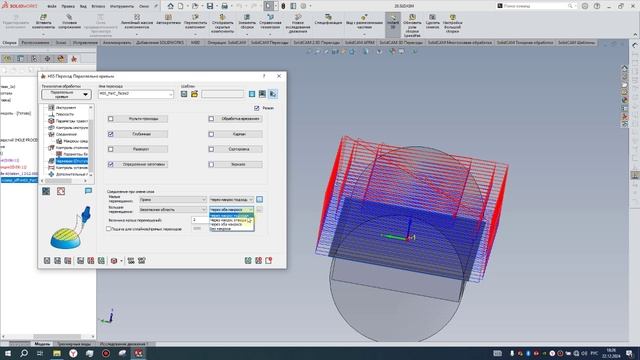Click the SolidCAM tab icon in the left panel
The height and width of the screenshot is (360, 640).
(74, 59)
